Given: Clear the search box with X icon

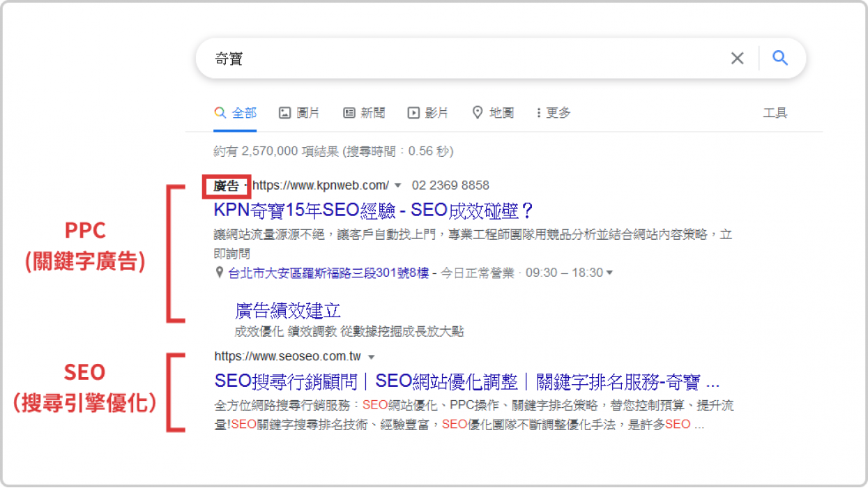Looking at the screenshot, I should tap(737, 59).
